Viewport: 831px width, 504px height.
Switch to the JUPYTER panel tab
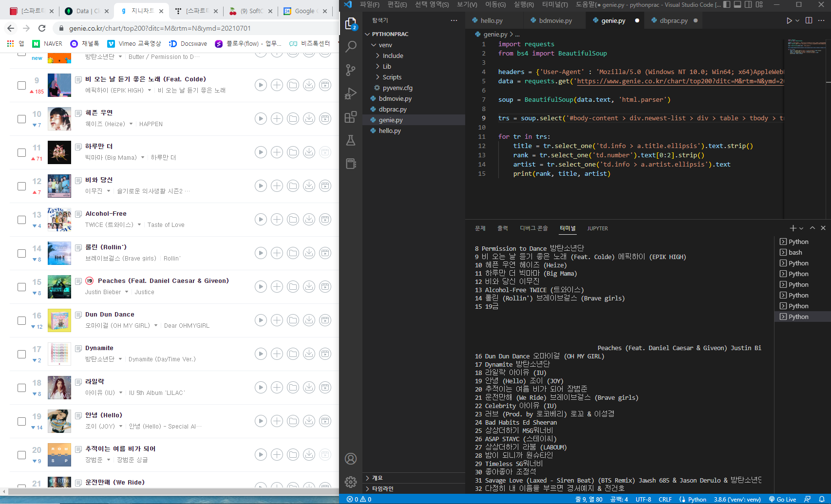coord(597,228)
